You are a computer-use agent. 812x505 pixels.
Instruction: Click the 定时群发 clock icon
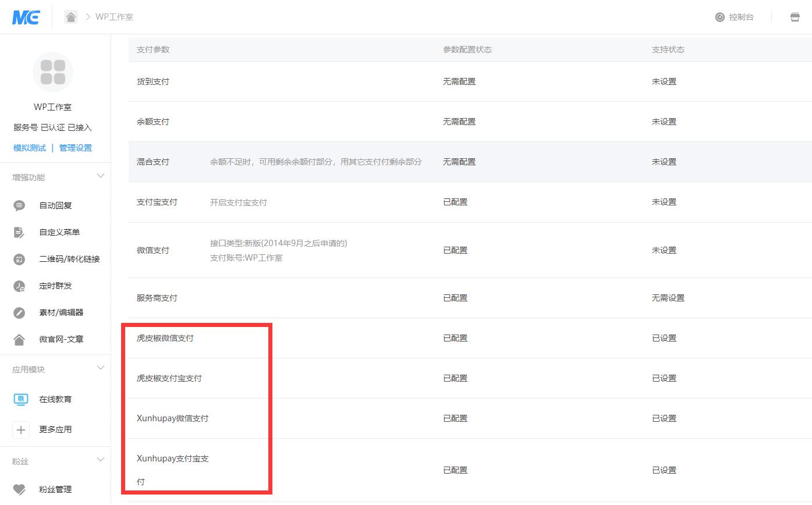(19, 286)
